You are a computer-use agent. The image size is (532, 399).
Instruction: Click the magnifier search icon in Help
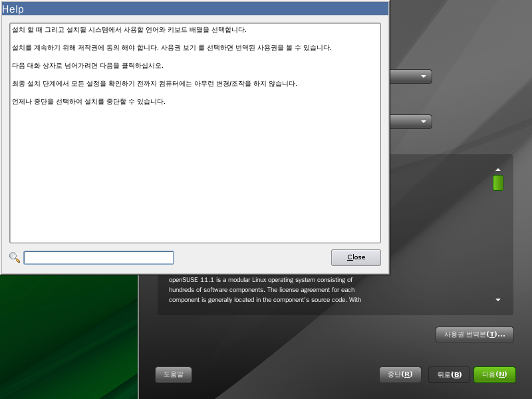[15, 257]
